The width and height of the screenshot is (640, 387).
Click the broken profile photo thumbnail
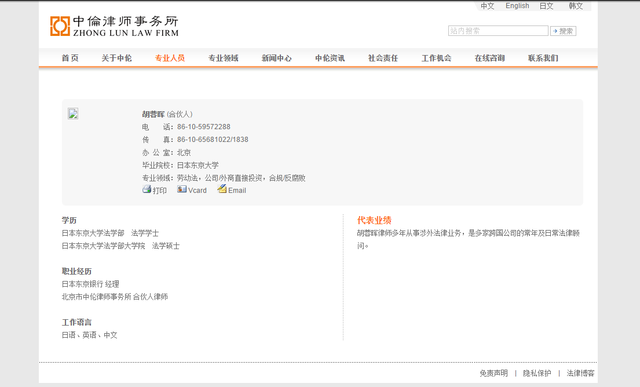[x=73, y=113]
